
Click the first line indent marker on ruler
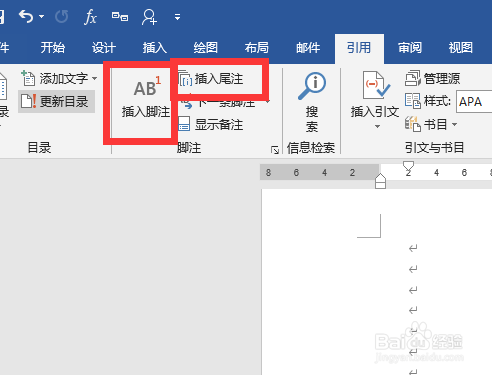pyautogui.click(x=408, y=165)
